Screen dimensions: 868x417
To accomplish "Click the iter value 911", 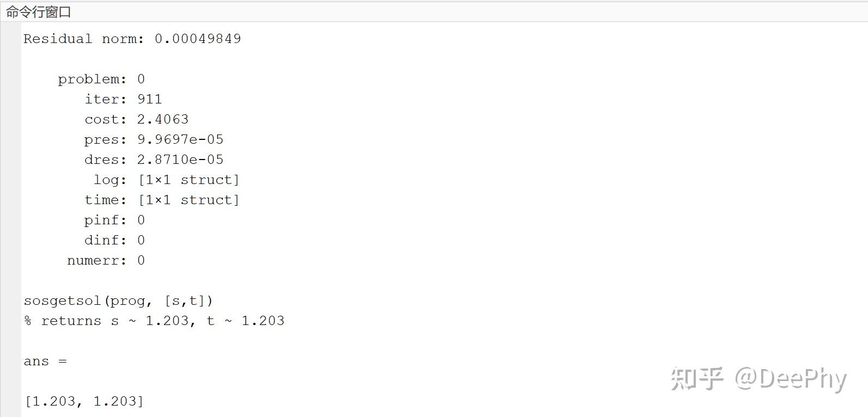I will pos(149,99).
